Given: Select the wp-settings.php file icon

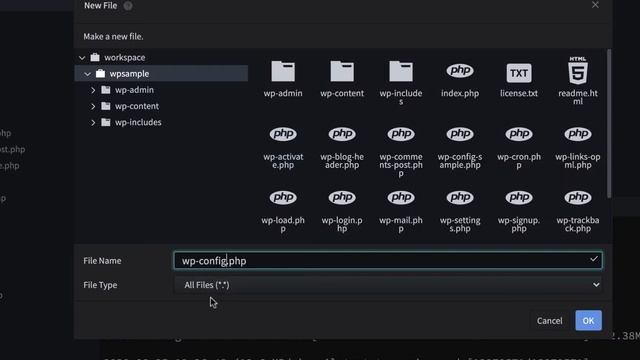Looking at the screenshot, I should [460, 198].
